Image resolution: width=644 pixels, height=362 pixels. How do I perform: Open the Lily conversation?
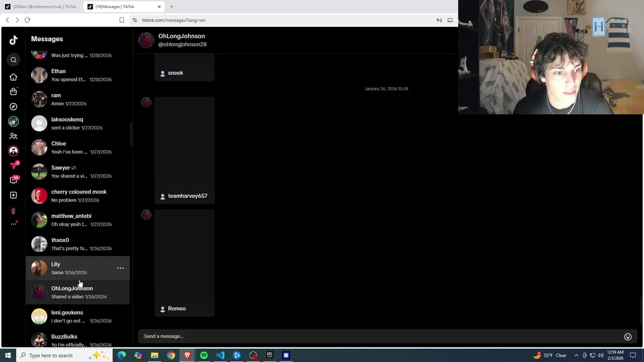pyautogui.click(x=78, y=268)
